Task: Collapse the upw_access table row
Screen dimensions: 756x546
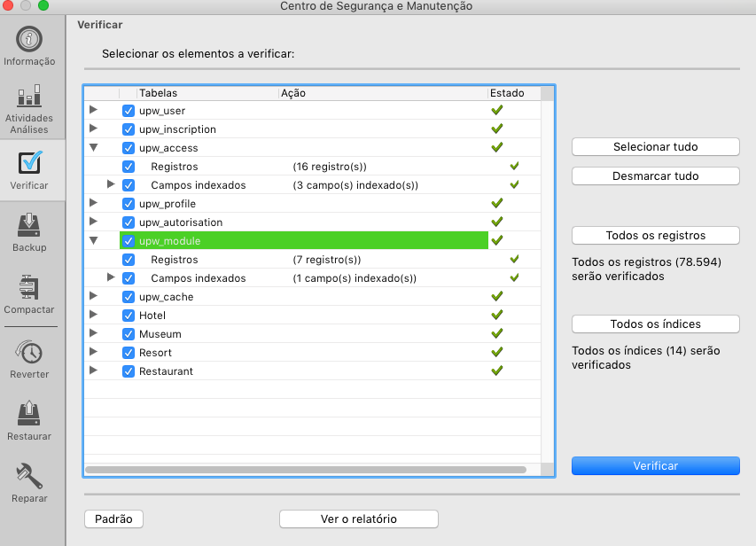Action: (93, 148)
